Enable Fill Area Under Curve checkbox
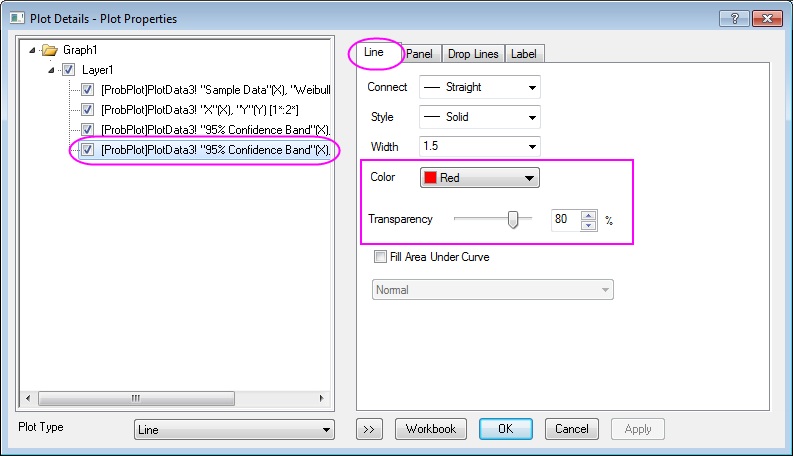 tap(380, 257)
